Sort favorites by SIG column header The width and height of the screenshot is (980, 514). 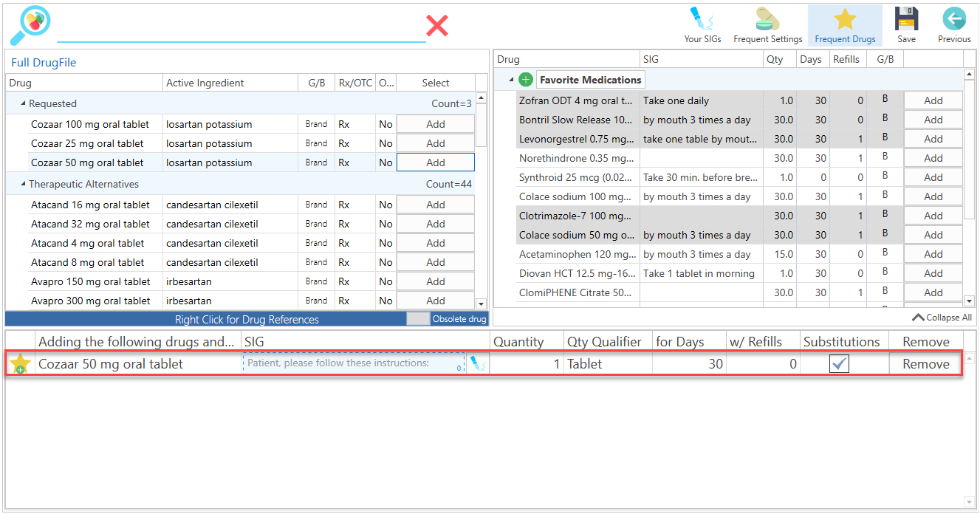pos(701,59)
